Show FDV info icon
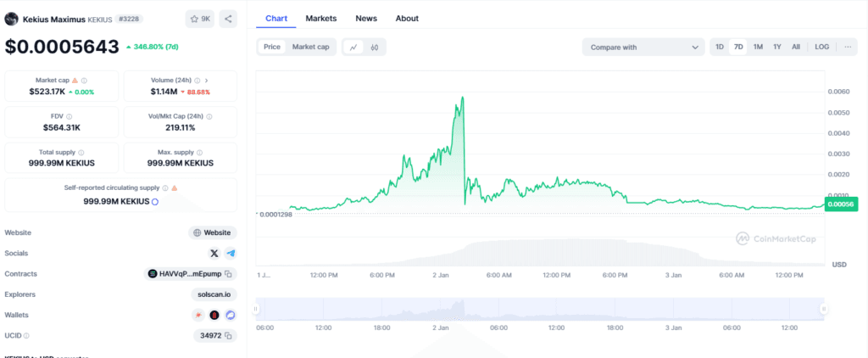The height and width of the screenshot is (358, 868). click(70, 117)
